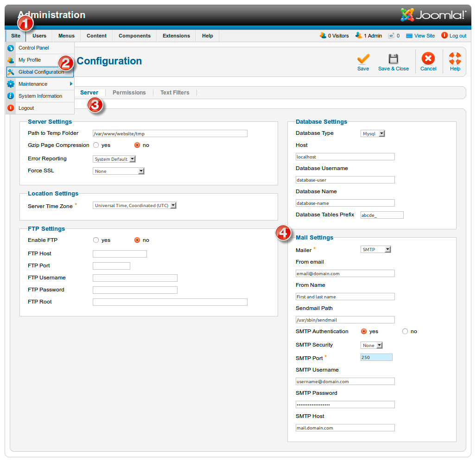Click the Save & Close floppy icon
This screenshot has width=476, height=474.
coord(393,59)
